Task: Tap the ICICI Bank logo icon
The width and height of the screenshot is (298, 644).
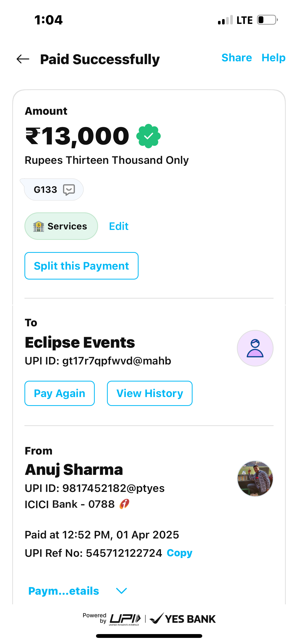Action: (125, 504)
